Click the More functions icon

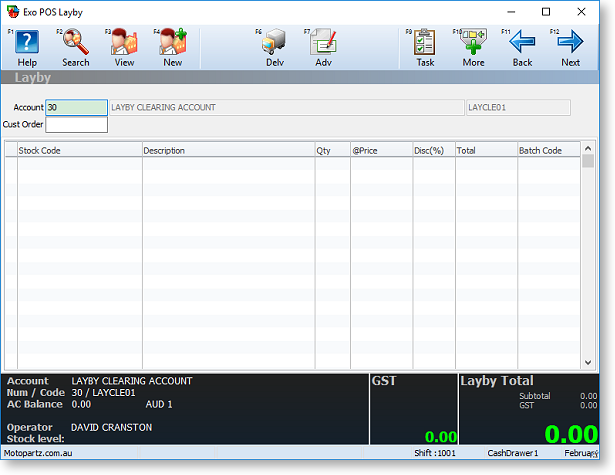473,47
